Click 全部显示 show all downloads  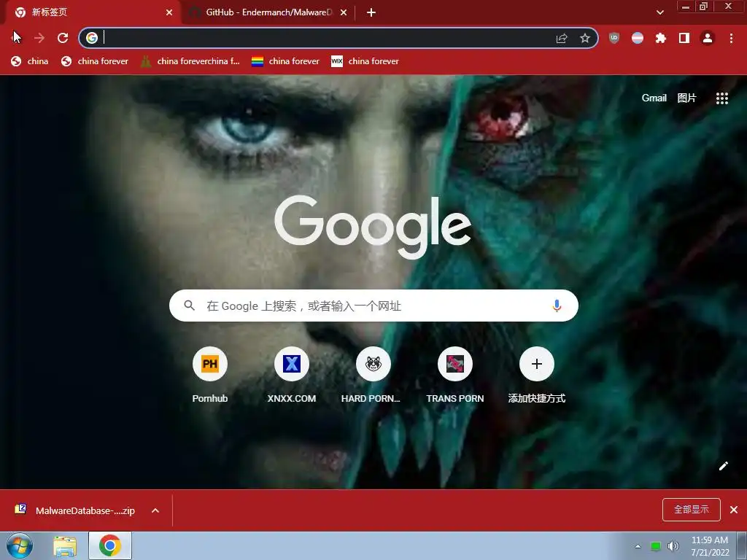(692, 510)
